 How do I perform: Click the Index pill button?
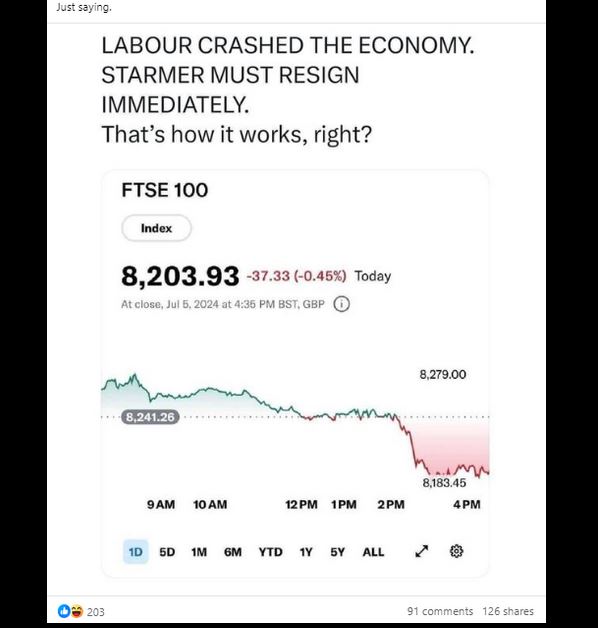tap(156, 228)
